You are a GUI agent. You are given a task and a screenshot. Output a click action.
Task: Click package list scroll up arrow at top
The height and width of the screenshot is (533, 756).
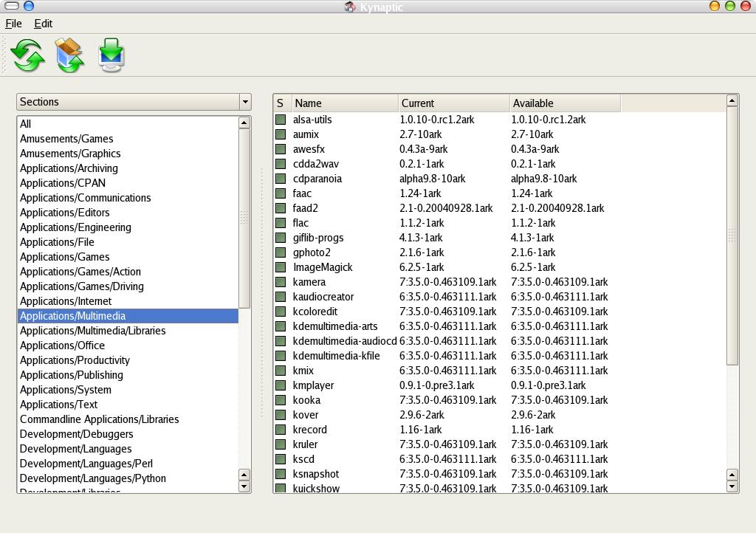coord(732,100)
